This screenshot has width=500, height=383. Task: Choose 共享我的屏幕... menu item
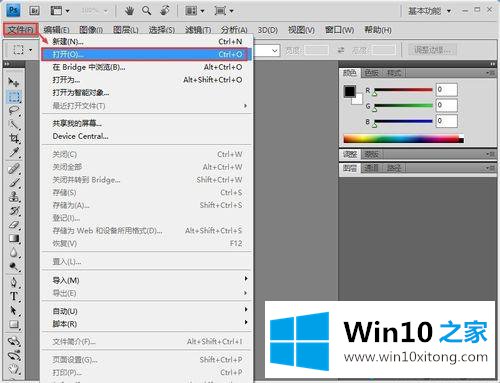pyautogui.click(x=146, y=123)
